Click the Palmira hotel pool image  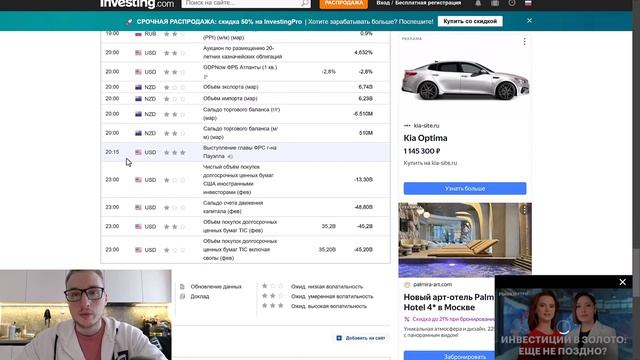[x=465, y=240]
